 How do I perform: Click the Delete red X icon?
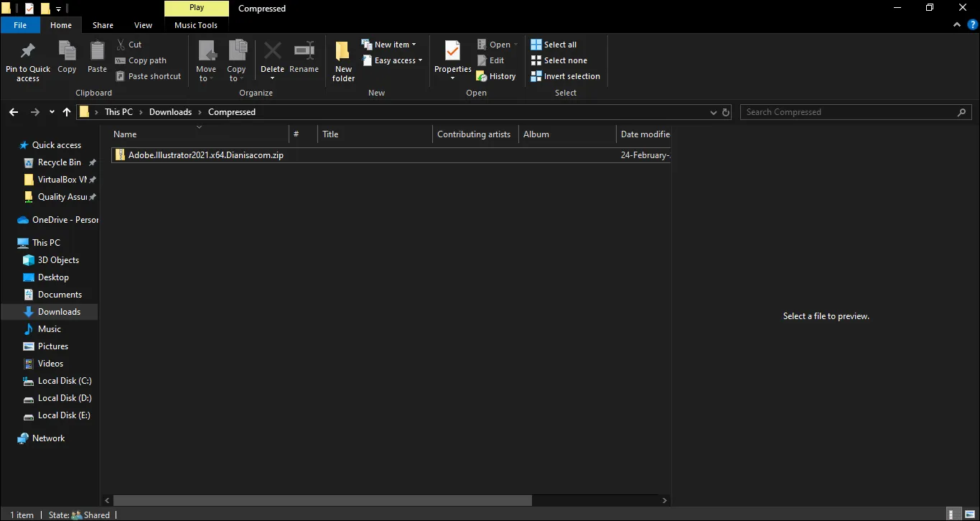(272, 52)
